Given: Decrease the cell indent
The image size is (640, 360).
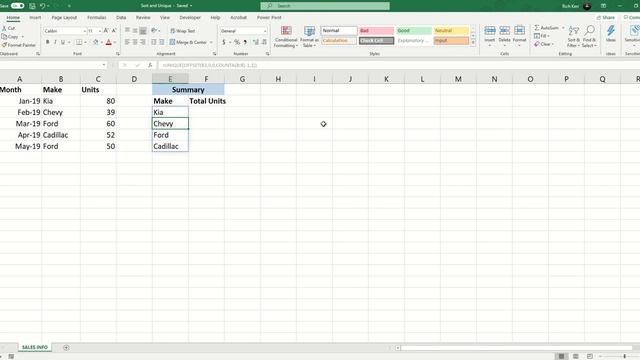Looking at the screenshot, I should point(154,42).
